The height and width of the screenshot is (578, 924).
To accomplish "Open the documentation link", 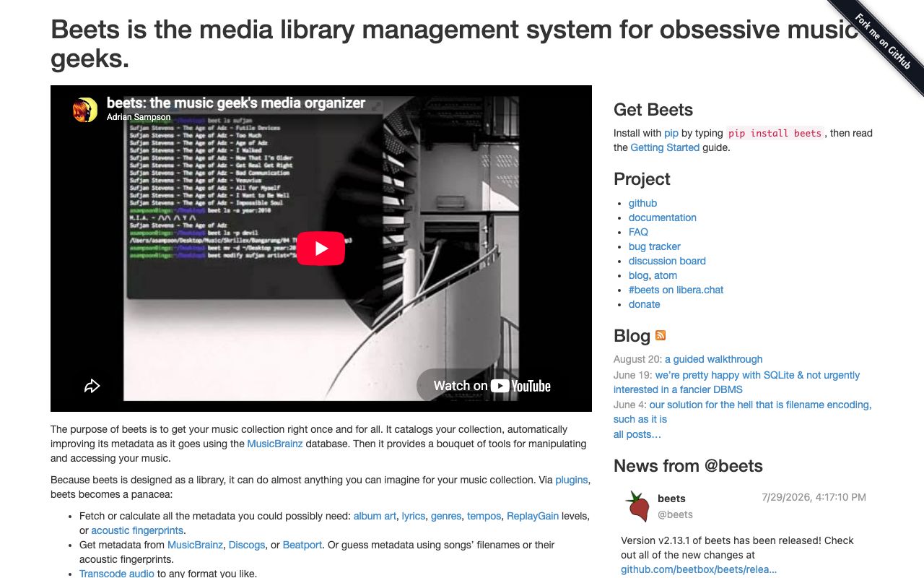I will pyautogui.click(x=663, y=217).
